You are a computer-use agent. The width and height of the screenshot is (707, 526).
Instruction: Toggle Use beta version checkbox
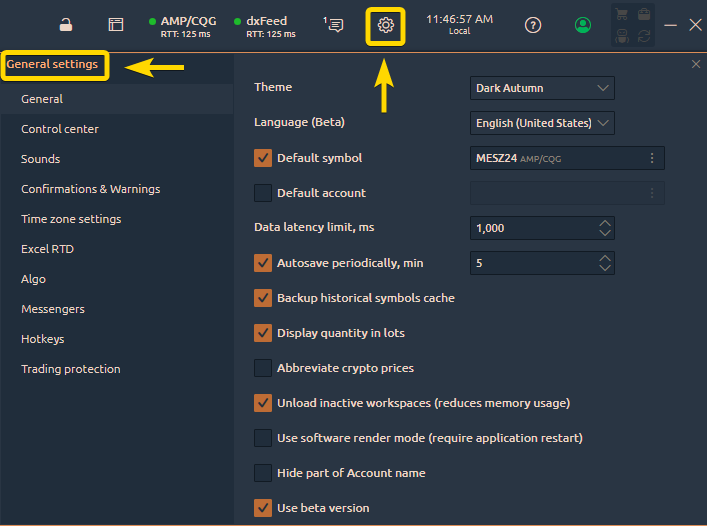[x=263, y=508]
